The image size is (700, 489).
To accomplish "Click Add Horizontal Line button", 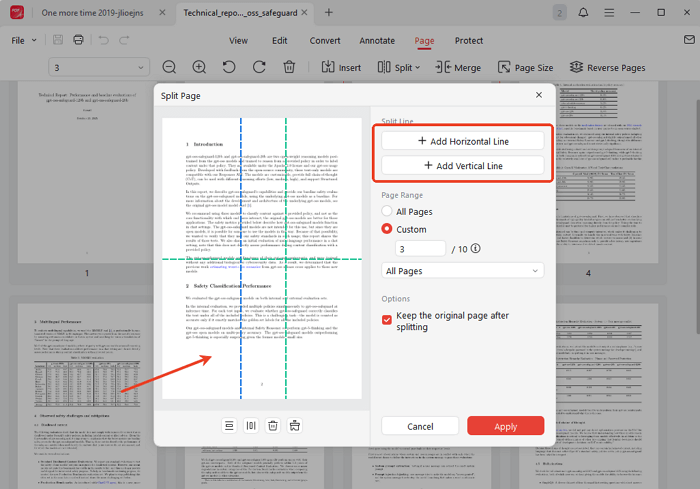I will (x=463, y=141).
